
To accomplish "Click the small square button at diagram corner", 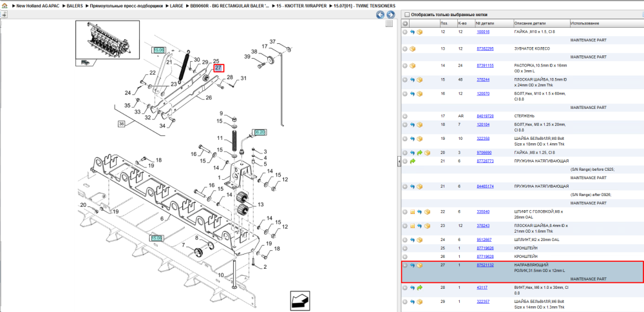I will (389, 24).
